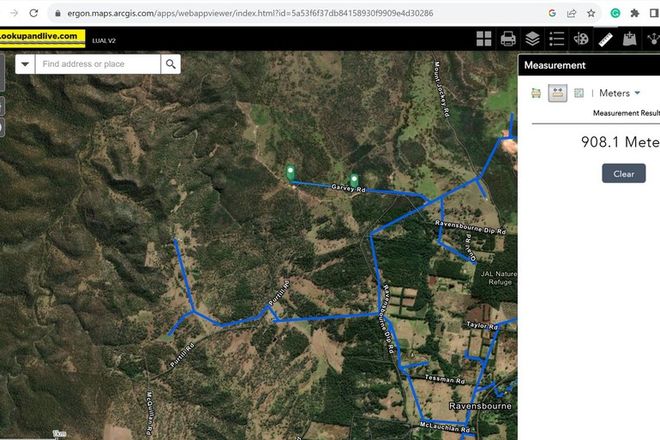Open the Basemap Gallery grid icon
660x440 pixels.
click(484, 39)
